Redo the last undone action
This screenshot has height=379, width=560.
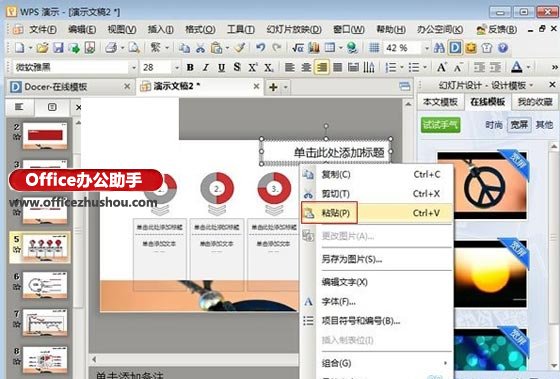pos(276,48)
